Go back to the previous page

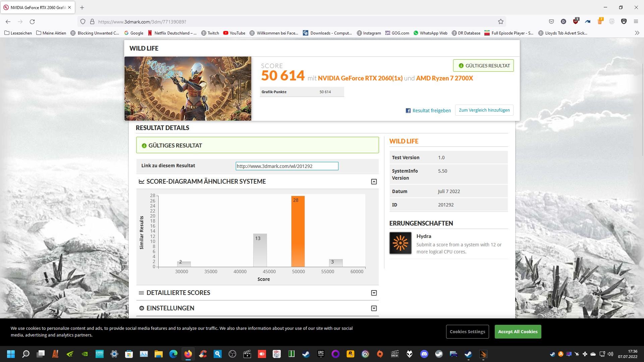8,21
